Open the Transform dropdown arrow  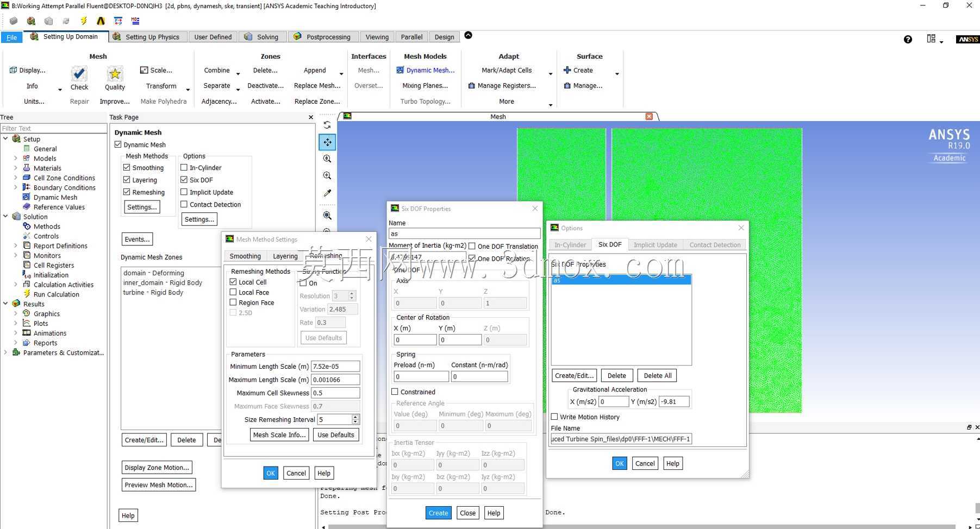tap(188, 90)
